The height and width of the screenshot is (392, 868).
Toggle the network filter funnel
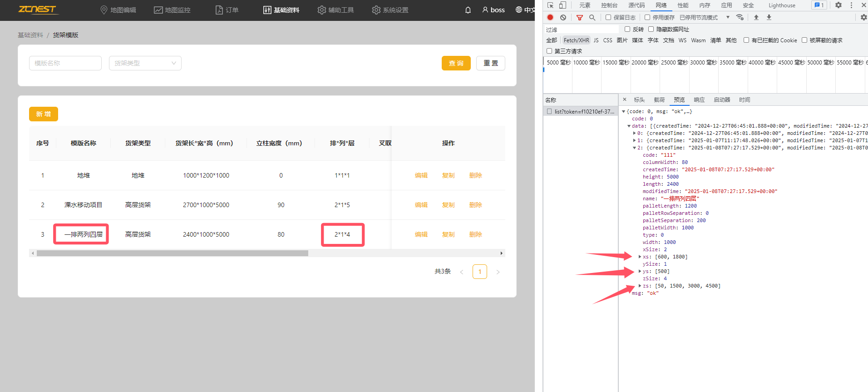(x=580, y=17)
